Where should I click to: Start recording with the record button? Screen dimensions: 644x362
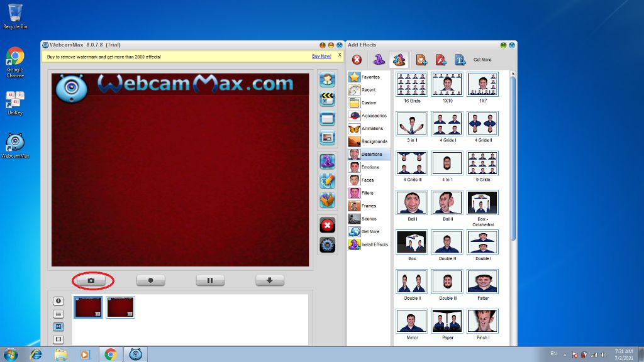tap(151, 280)
